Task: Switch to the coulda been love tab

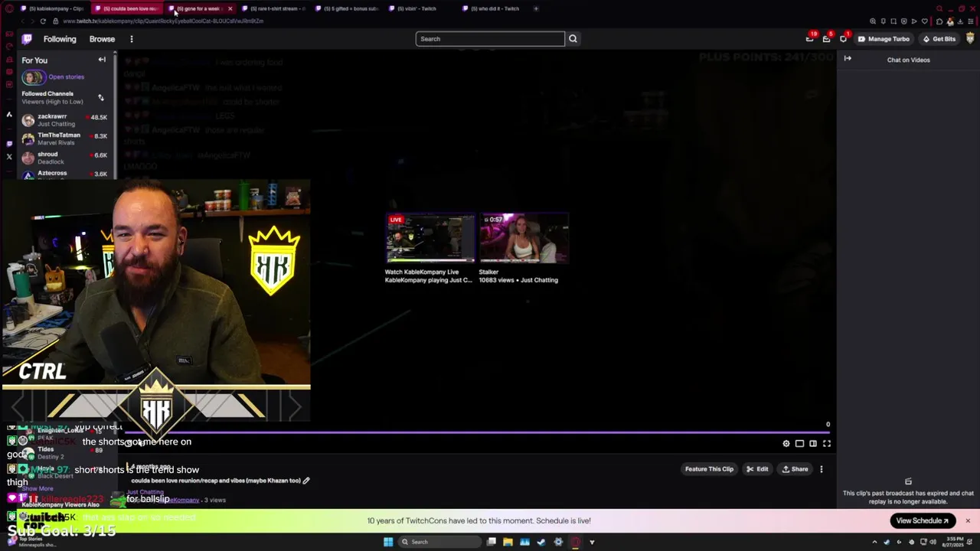Action: coord(126,8)
